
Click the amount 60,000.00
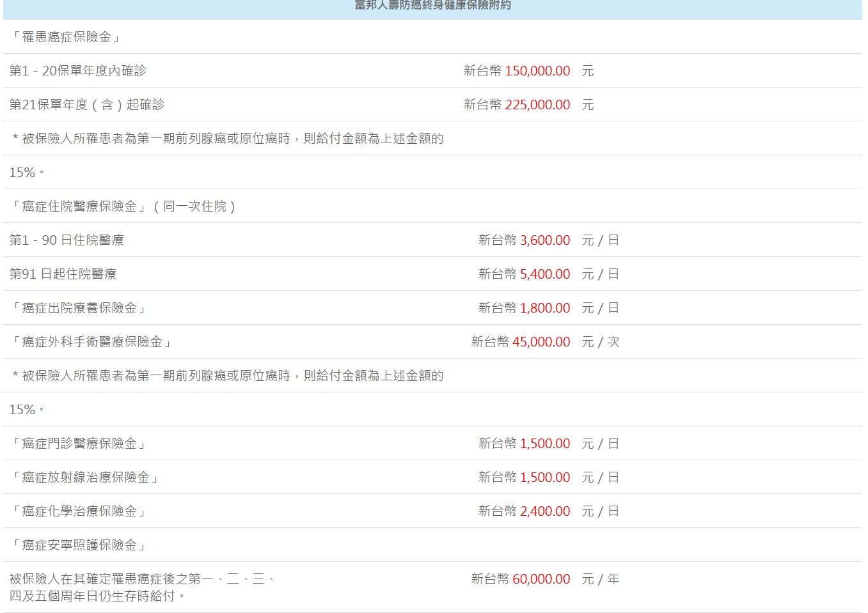[x=541, y=579]
